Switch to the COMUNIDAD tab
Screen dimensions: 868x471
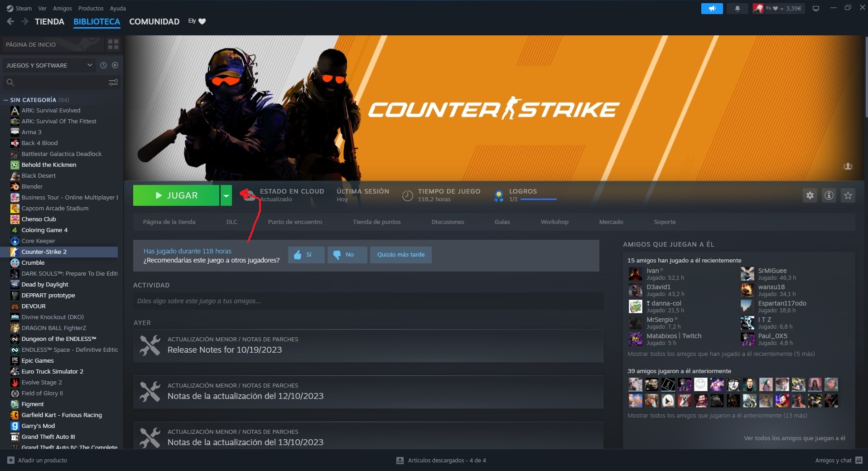click(x=154, y=21)
